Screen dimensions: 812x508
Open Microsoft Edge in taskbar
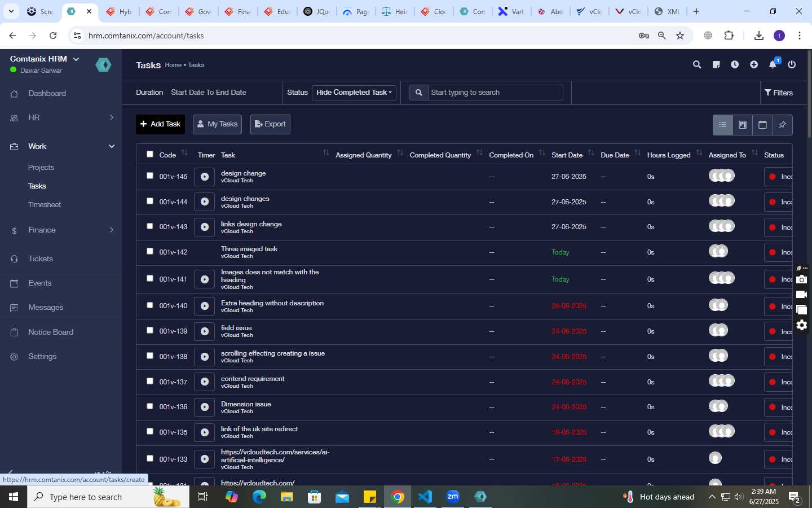[x=259, y=497]
